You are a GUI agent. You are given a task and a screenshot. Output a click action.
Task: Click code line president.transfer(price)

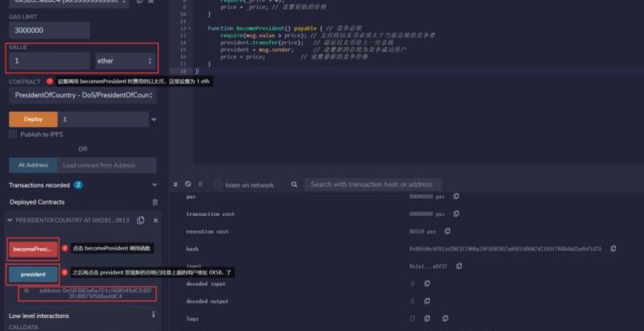pyautogui.click(x=262, y=43)
